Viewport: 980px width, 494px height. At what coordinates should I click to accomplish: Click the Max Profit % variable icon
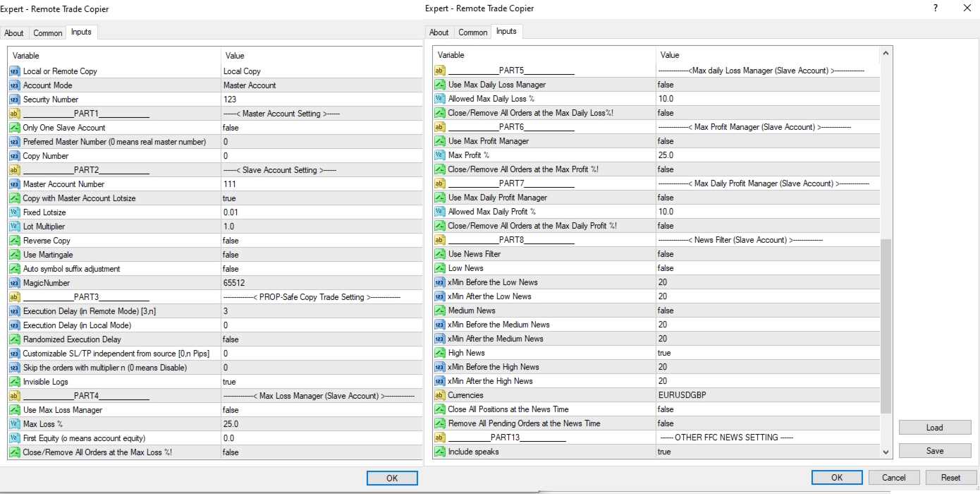tap(440, 155)
